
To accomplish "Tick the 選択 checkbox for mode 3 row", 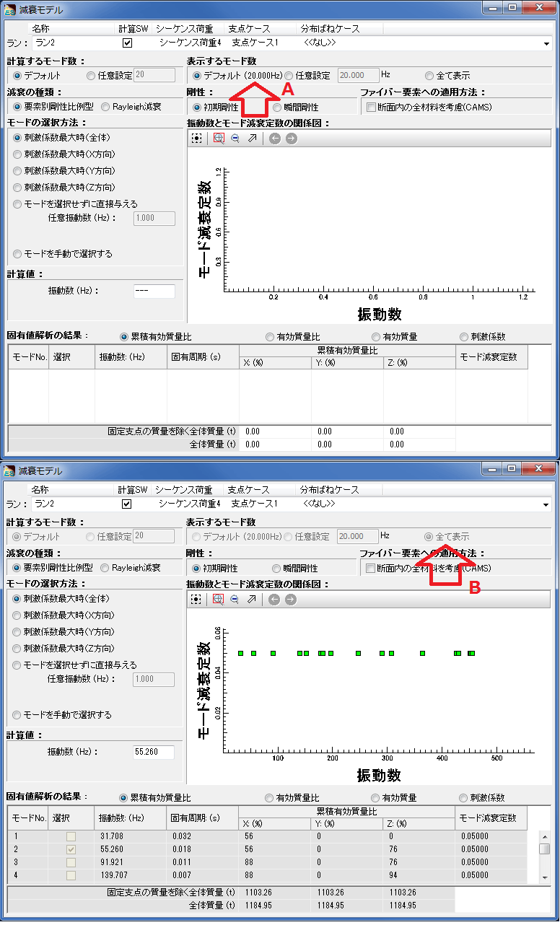I will (71, 862).
